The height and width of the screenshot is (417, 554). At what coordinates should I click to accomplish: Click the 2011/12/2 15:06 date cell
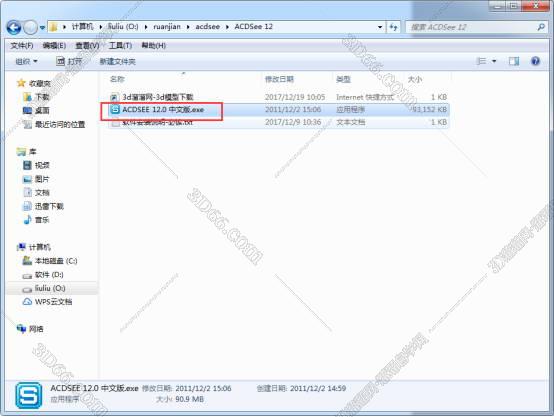pos(293,110)
